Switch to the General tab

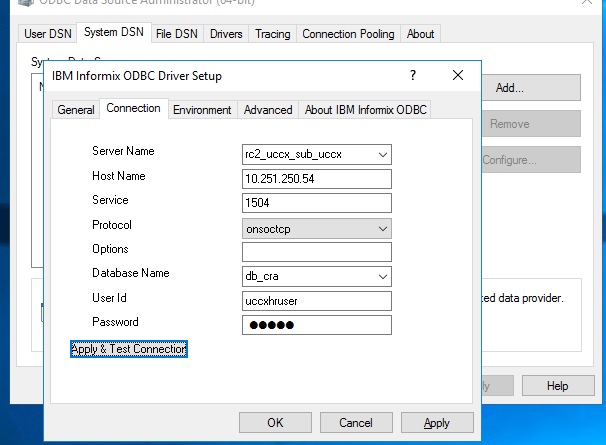pyautogui.click(x=75, y=110)
